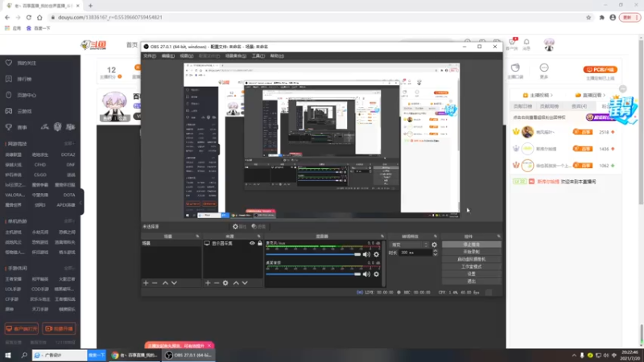
Task: Open OBS 视图 View menu
Action: [x=186, y=56]
